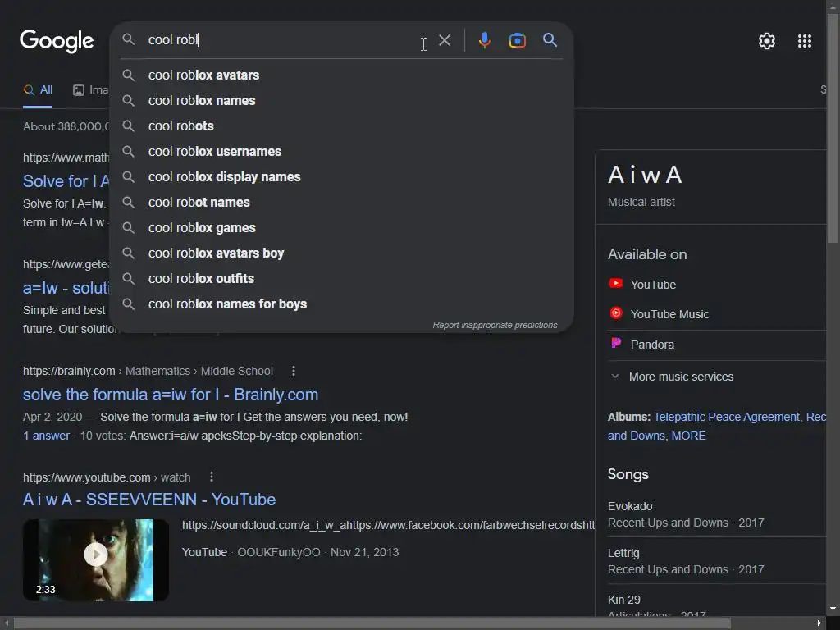Open YouTube Music in Available on list
This screenshot has width=840, height=630.
click(x=669, y=314)
